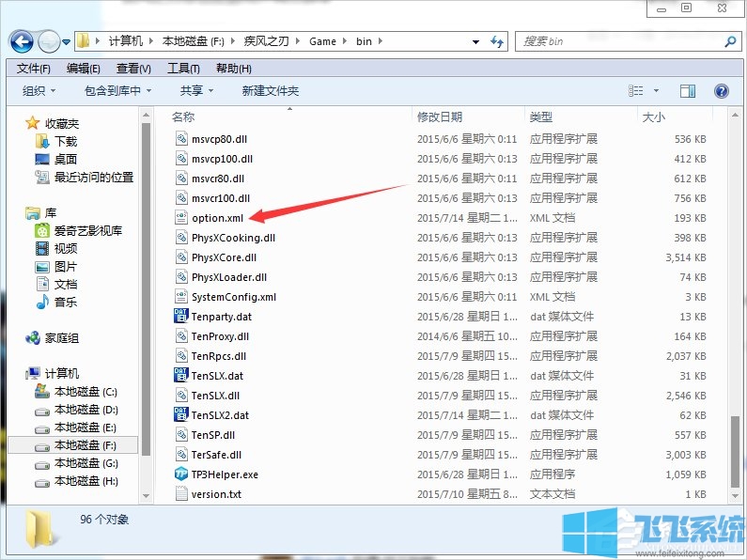
Task: Expand the 包含到库中 dropdown
Action: [118, 91]
